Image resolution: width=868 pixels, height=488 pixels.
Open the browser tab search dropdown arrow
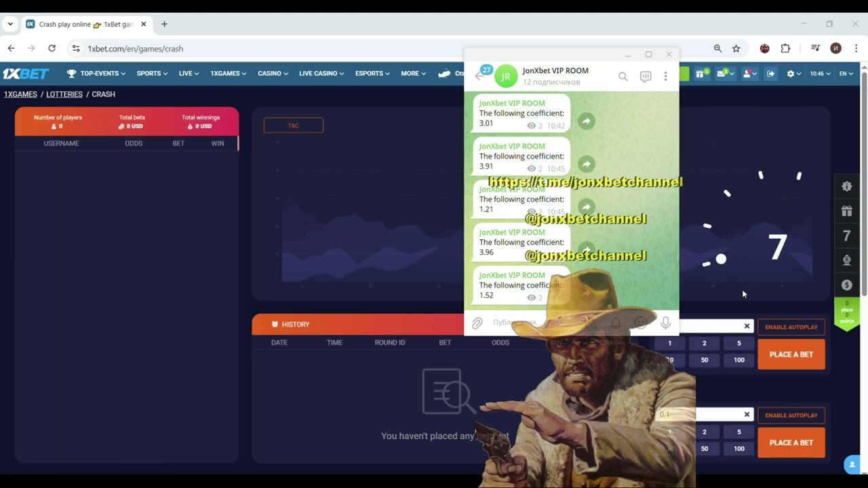tap(10, 24)
